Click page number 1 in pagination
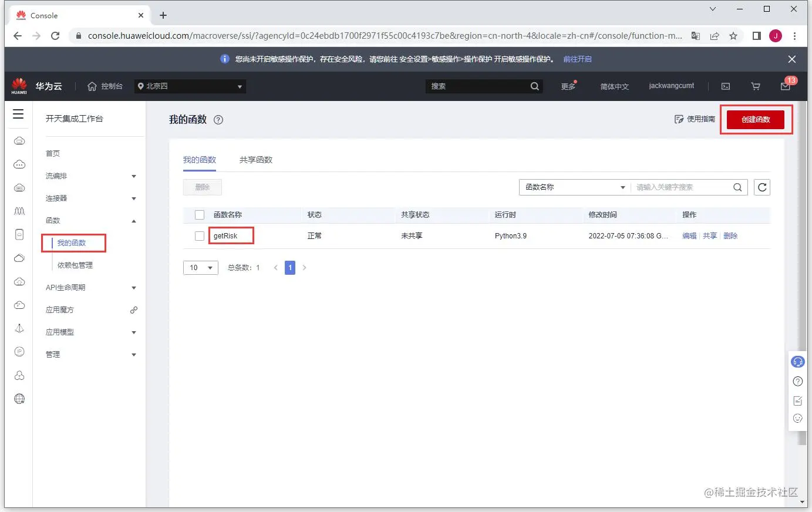Viewport: 812px width, 512px height. [x=290, y=268]
